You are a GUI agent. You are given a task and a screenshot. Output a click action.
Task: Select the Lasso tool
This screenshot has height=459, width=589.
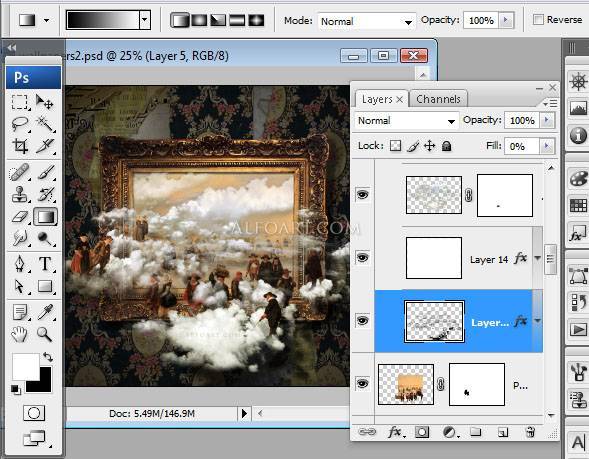coord(20,124)
